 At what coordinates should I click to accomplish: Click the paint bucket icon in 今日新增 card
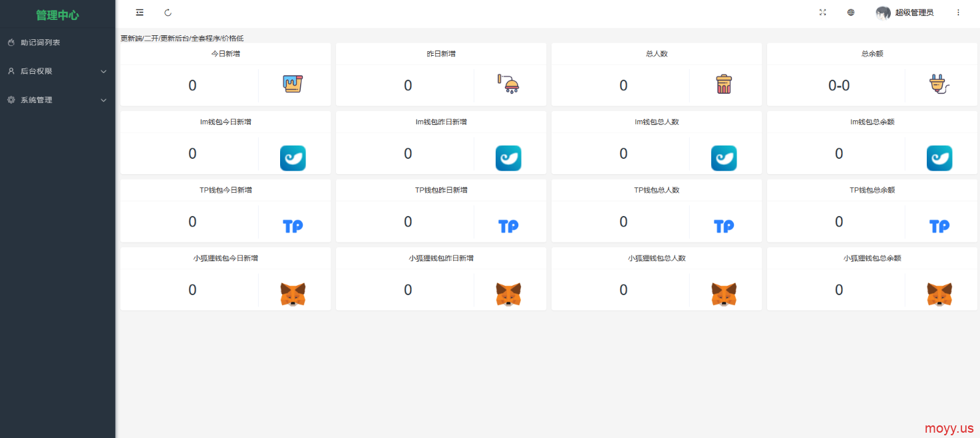[293, 84]
